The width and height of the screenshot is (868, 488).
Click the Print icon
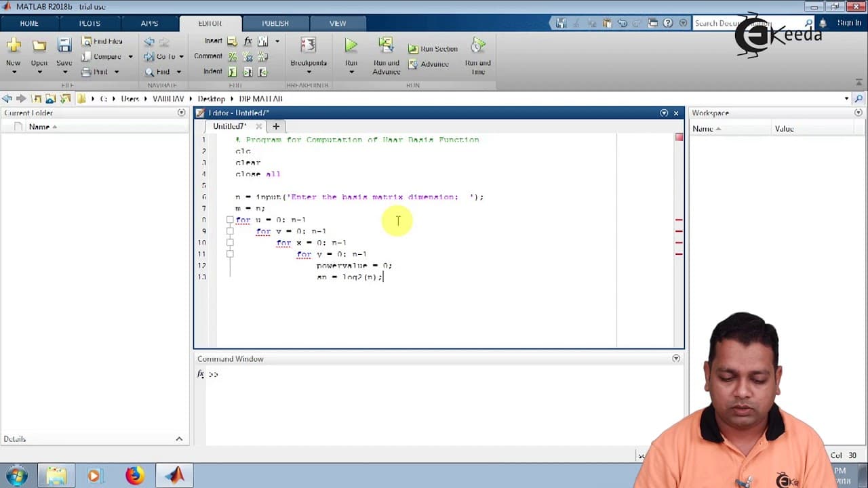click(x=87, y=72)
